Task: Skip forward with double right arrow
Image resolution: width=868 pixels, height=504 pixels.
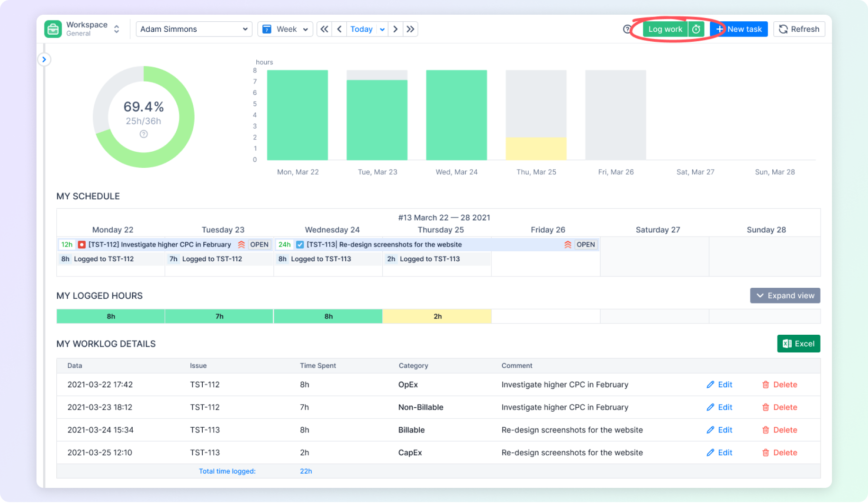Action: (410, 29)
